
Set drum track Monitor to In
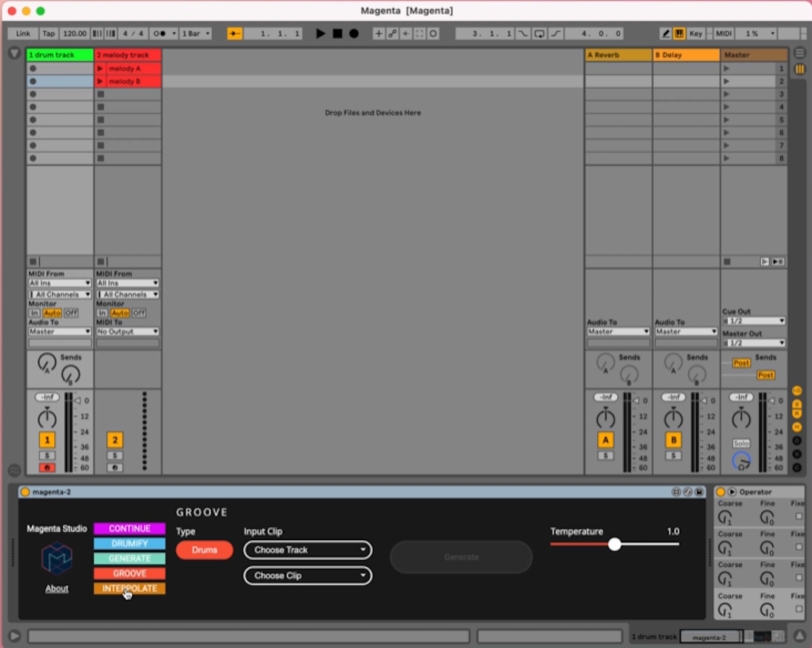click(34, 313)
